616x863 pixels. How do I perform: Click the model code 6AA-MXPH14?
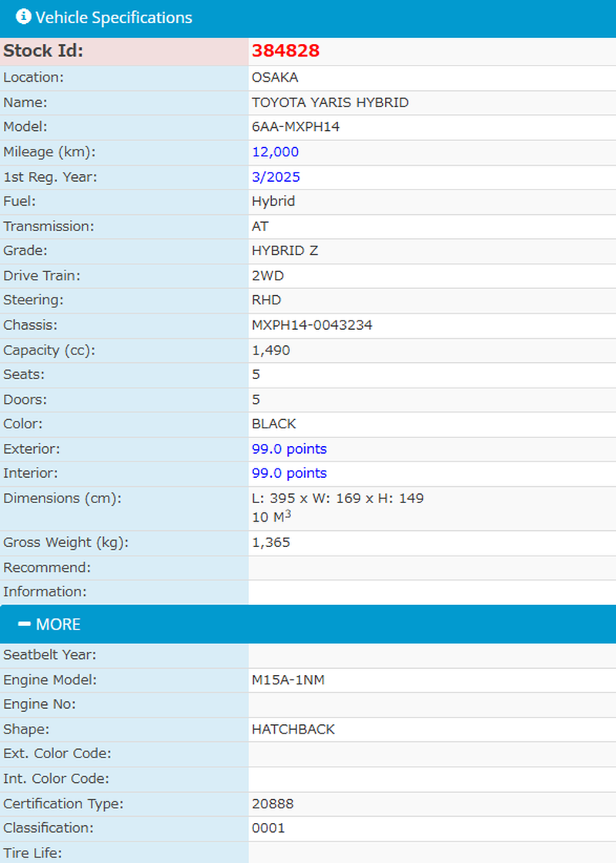(296, 126)
